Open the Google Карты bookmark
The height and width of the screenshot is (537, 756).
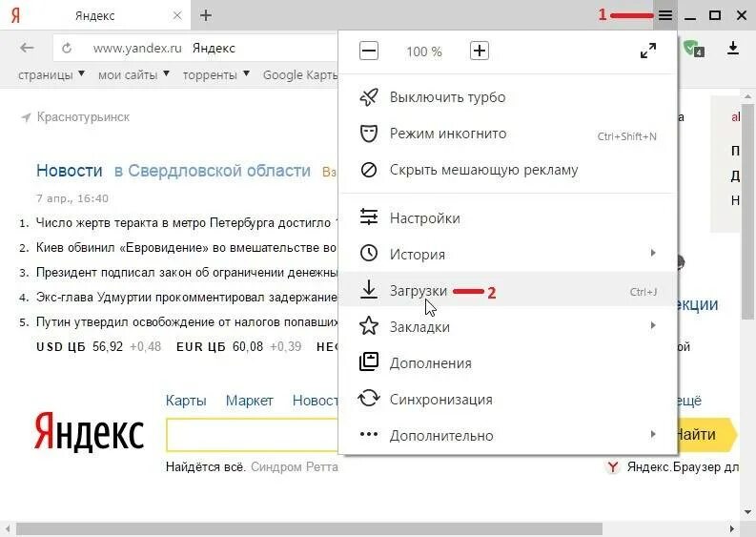point(300,74)
